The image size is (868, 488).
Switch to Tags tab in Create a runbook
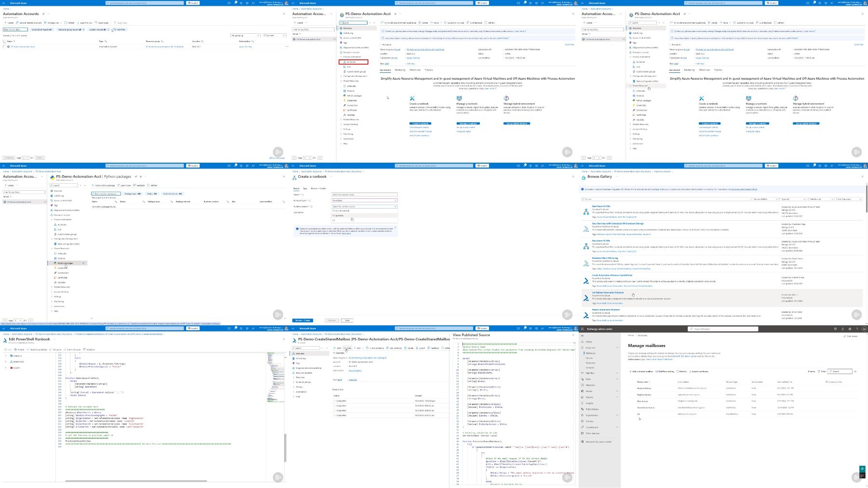305,188
